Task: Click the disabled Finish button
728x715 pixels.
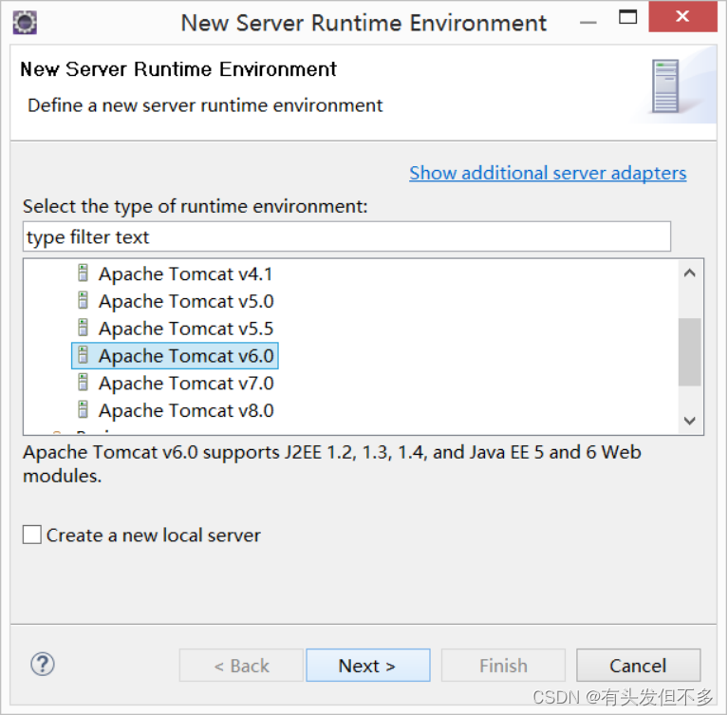Action: pyautogui.click(x=503, y=666)
